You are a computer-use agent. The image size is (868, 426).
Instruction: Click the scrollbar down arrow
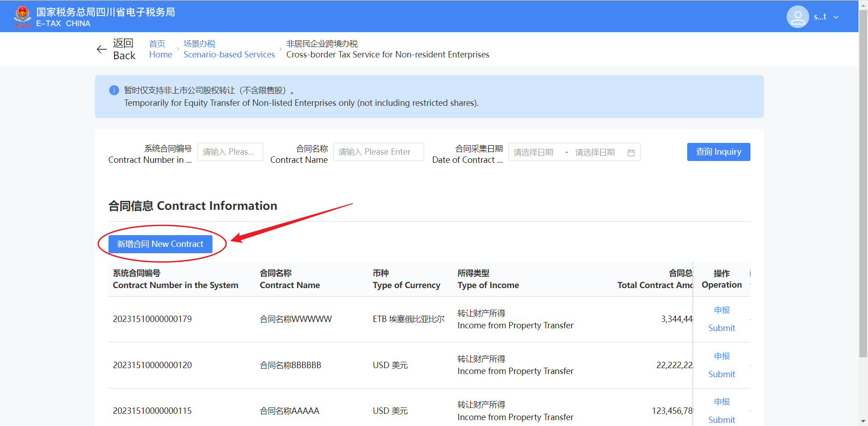pyautogui.click(x=863, y=421)
